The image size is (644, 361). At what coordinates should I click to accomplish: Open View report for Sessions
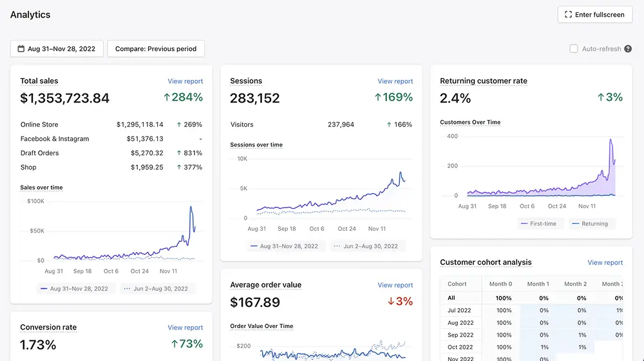click(395, 81)
